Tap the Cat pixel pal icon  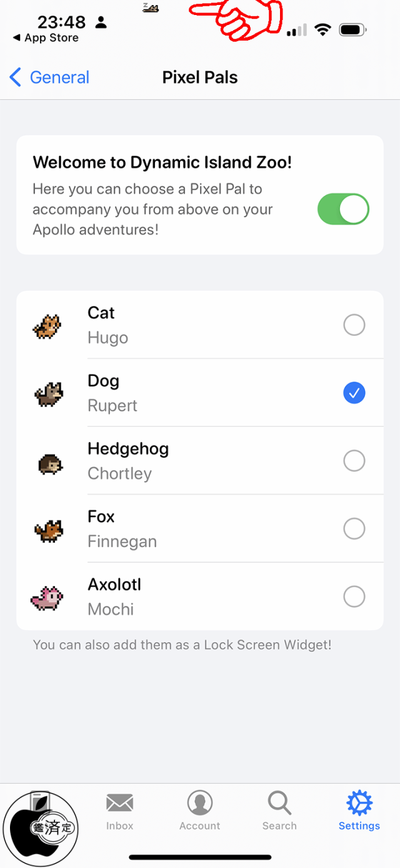click(x=47, y=326)
